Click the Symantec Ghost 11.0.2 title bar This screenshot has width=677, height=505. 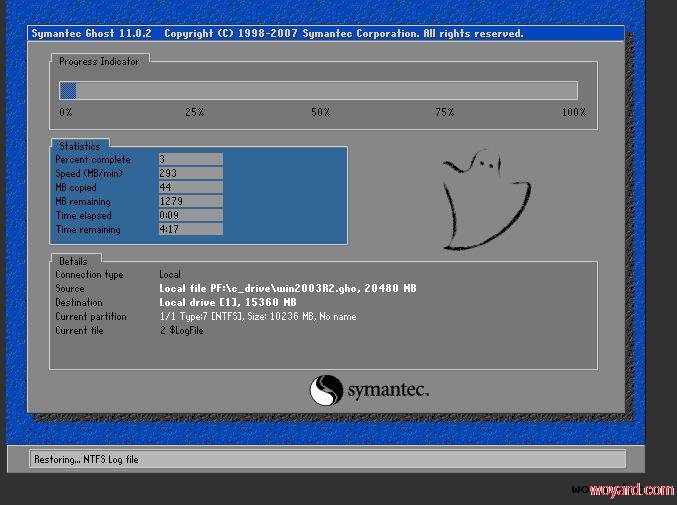tap(326, 33)
